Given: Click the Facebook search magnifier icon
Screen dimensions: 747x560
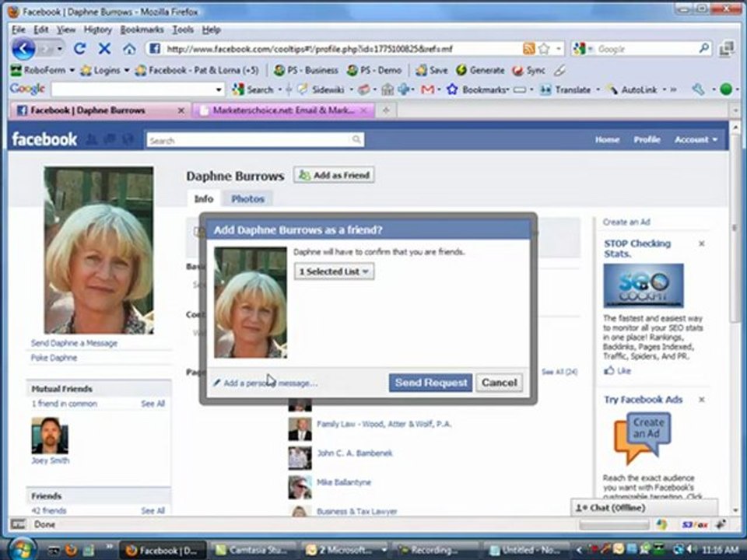Looking at the screenshot, I should 356,139.
